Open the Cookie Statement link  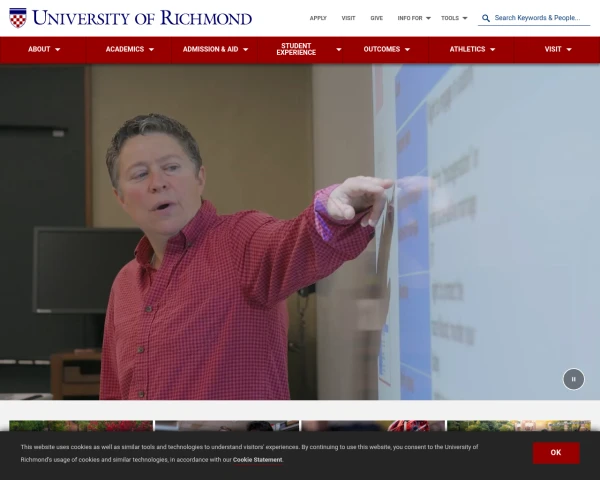[258, 460]
